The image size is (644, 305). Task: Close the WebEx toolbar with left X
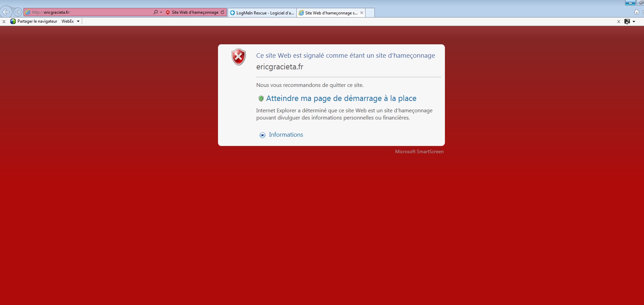(x=4, y=21)
